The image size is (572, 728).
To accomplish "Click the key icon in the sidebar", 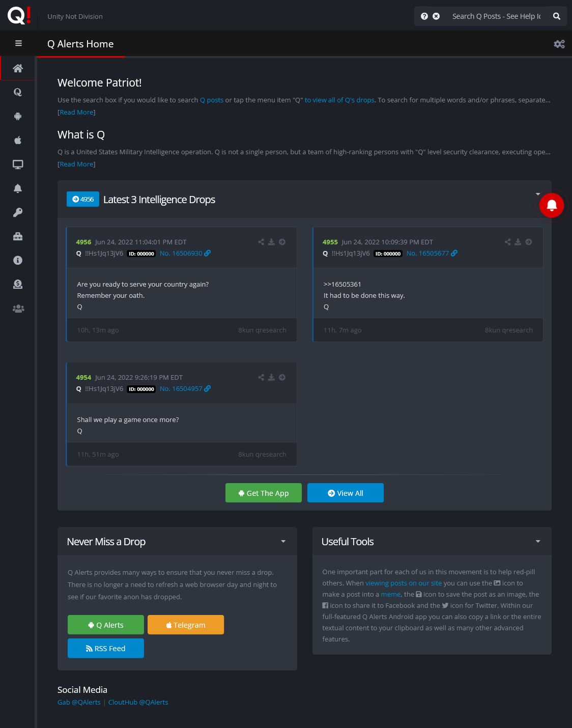I will 18,212.
